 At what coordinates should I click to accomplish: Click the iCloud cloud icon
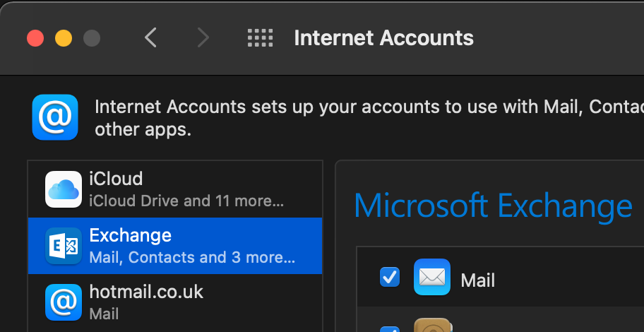coord(64,189)
